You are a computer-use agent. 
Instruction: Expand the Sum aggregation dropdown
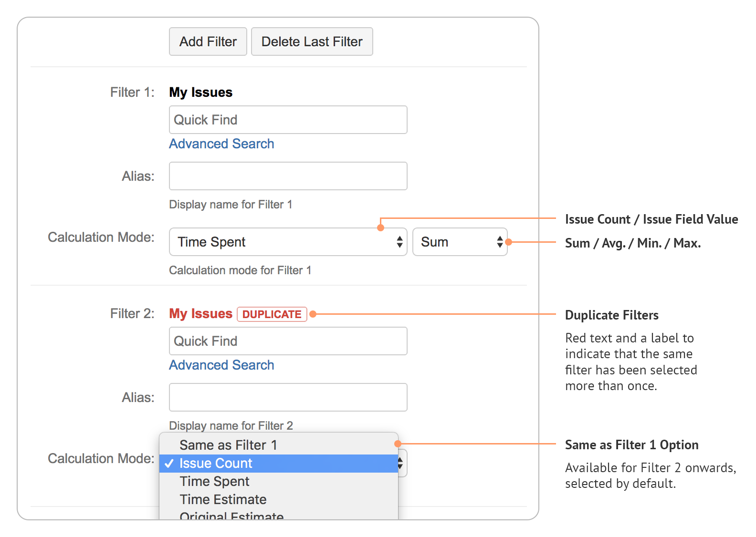pyautogui.click(x=459, y=242)
